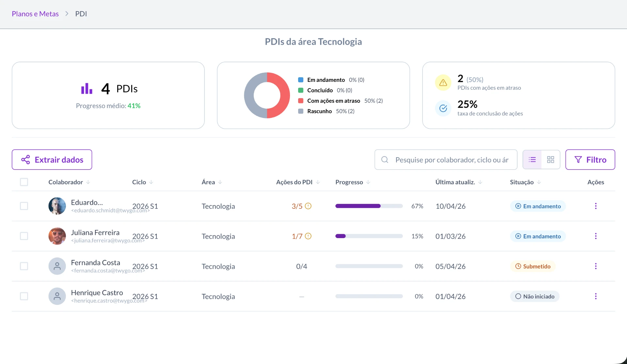Image resolution: width=627 pixels, height=364 pixels.
Task: Sort by Colaborador column
Action: click(x=69, y=182)
